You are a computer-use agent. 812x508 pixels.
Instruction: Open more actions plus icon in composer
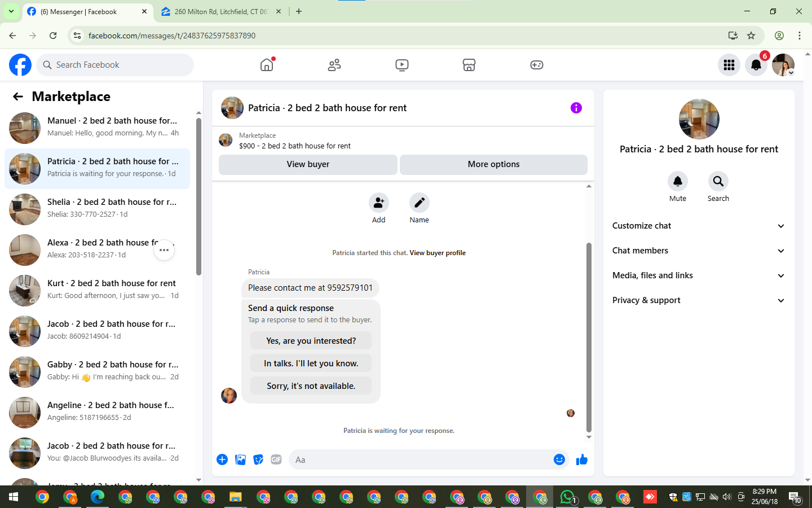(222, 459)
